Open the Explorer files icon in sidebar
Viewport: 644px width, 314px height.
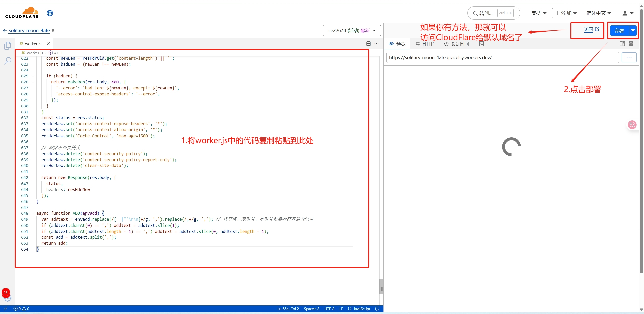click(8, 46)
